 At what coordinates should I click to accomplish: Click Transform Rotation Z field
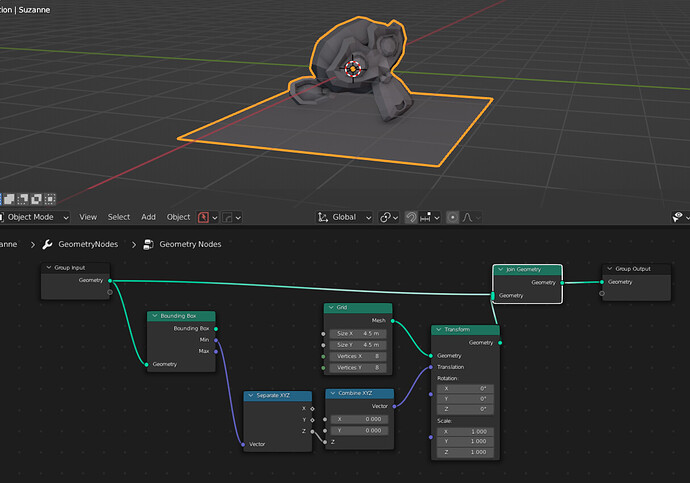[465, 409]
